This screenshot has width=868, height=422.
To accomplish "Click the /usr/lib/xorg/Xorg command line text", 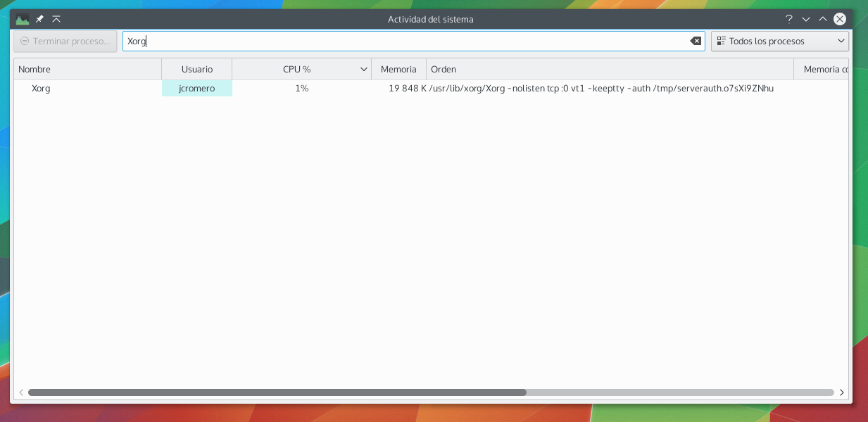I will click(602, 89).
